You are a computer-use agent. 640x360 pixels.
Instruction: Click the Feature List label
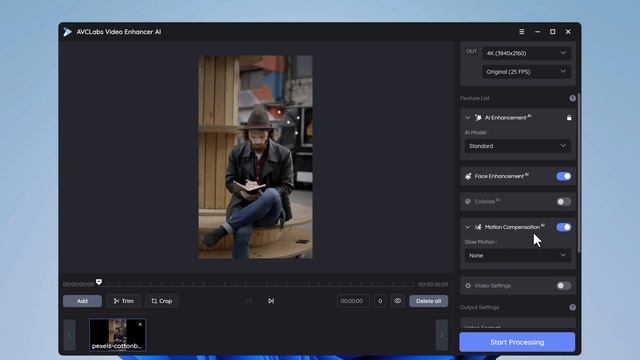(475, 98)
